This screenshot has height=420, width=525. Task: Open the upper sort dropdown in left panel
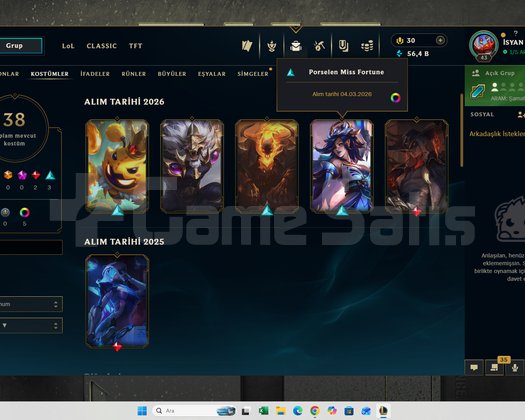pos(31,304)
